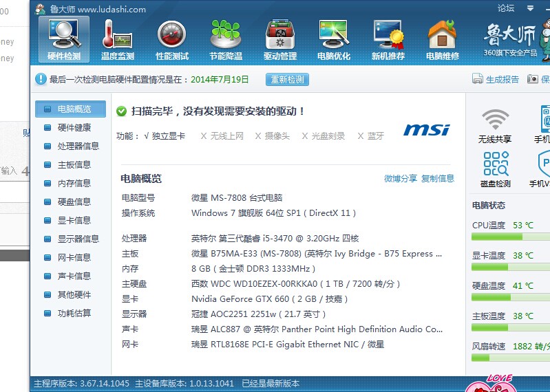The image size is (550, 392).
Task: Click the 主程序版本 3.67.14.1045 status text
Action: click(x=81, y=384)
